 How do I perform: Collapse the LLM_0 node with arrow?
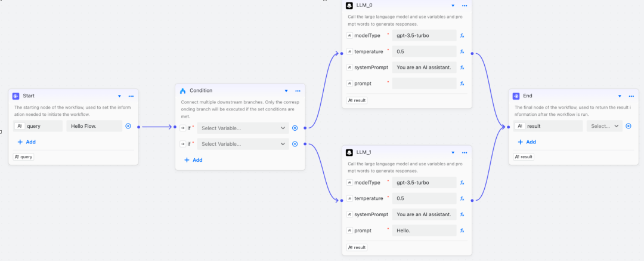pos(453,5)
